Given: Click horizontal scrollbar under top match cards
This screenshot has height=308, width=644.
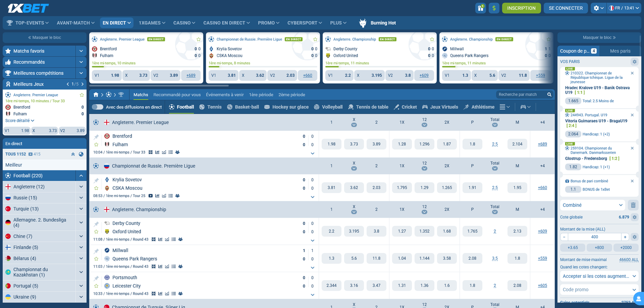Looking at the screenshot, I should [159, 86].
